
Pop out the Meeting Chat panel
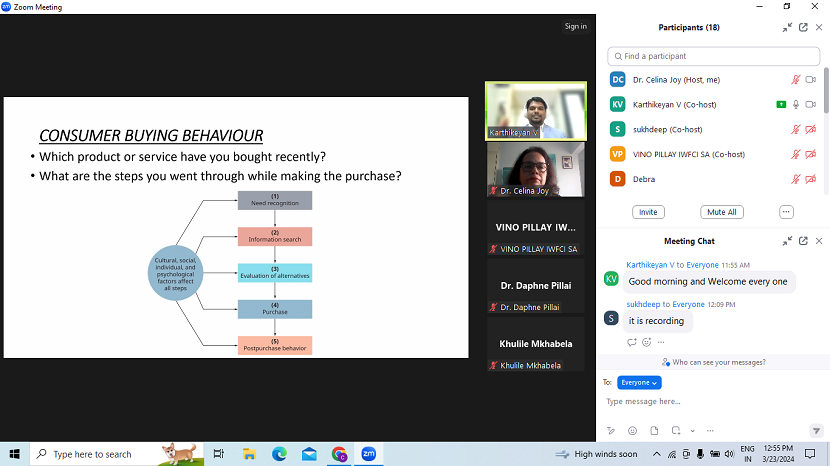pyautogui.click(x=803, y=241)
